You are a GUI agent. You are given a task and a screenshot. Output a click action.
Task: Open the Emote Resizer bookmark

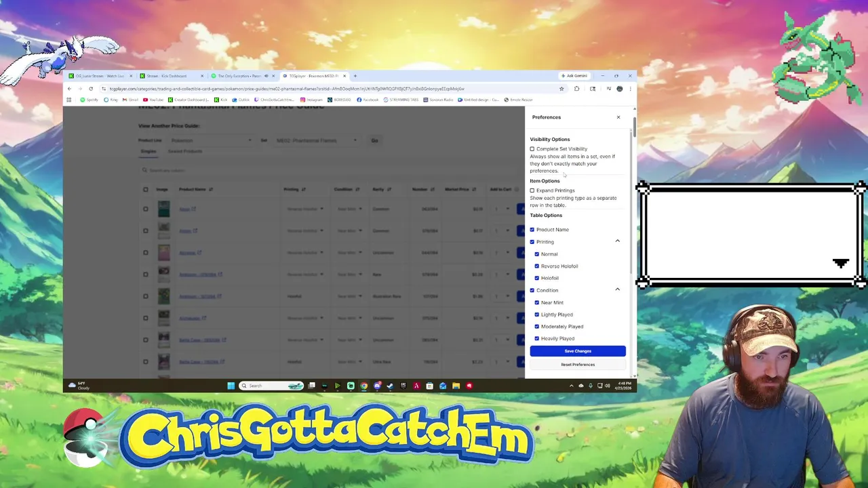coord(518,100)
